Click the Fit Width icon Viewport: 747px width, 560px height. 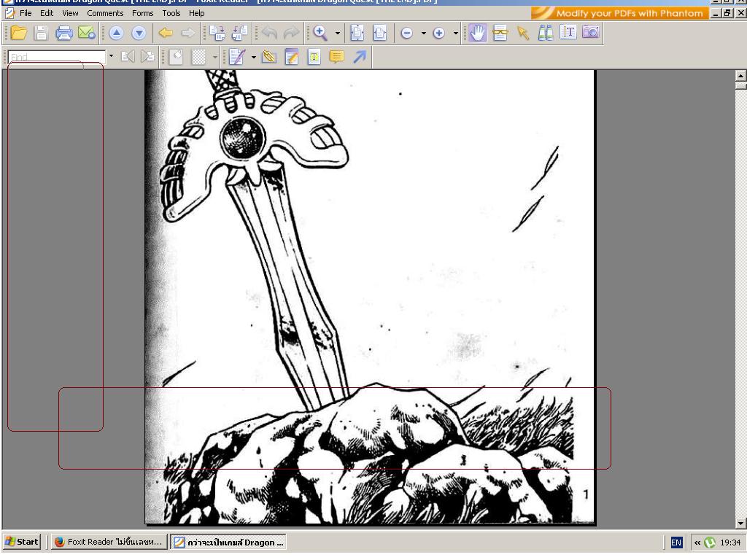pos(379,33)
